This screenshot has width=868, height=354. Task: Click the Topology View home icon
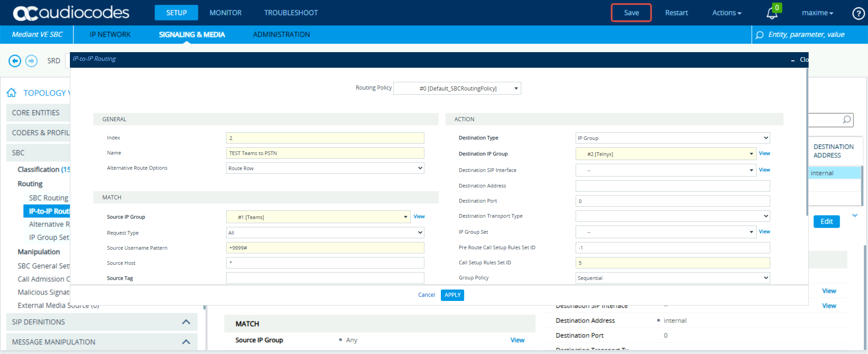tap(11, 93)
